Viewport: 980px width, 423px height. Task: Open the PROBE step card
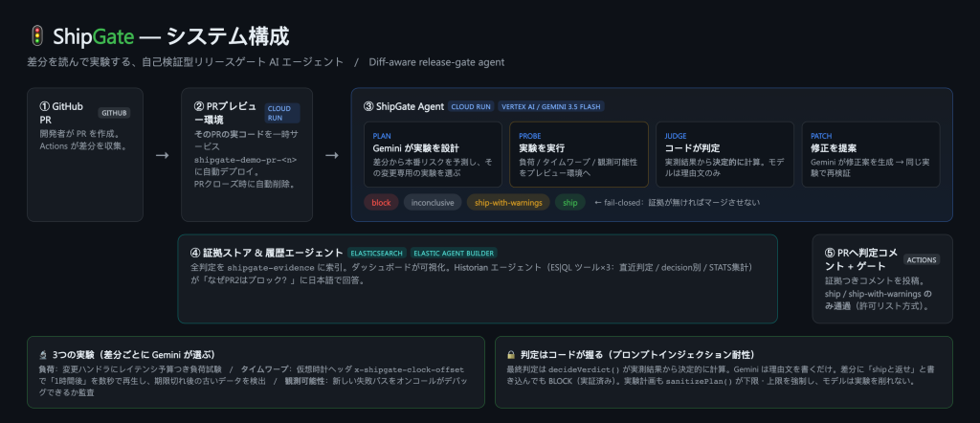click(579, 154)
